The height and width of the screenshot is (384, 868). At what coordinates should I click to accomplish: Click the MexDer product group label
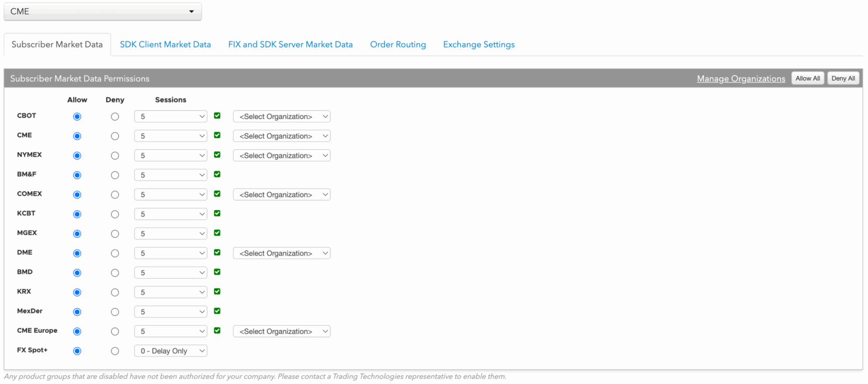[x=30, y=311]
